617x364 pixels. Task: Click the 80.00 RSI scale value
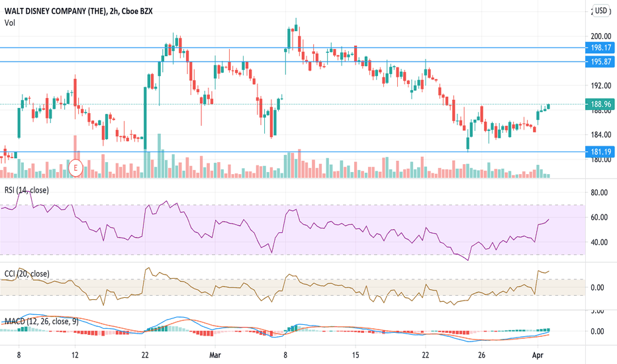click(x=599, y=193)
